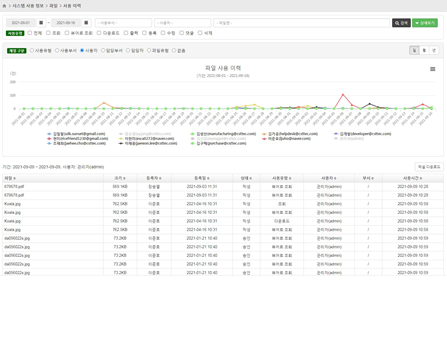The width and height of the screenshot is (447, 362).
Task: Toggle developer@coltec.com legend series
Action: tap(363, 134)
